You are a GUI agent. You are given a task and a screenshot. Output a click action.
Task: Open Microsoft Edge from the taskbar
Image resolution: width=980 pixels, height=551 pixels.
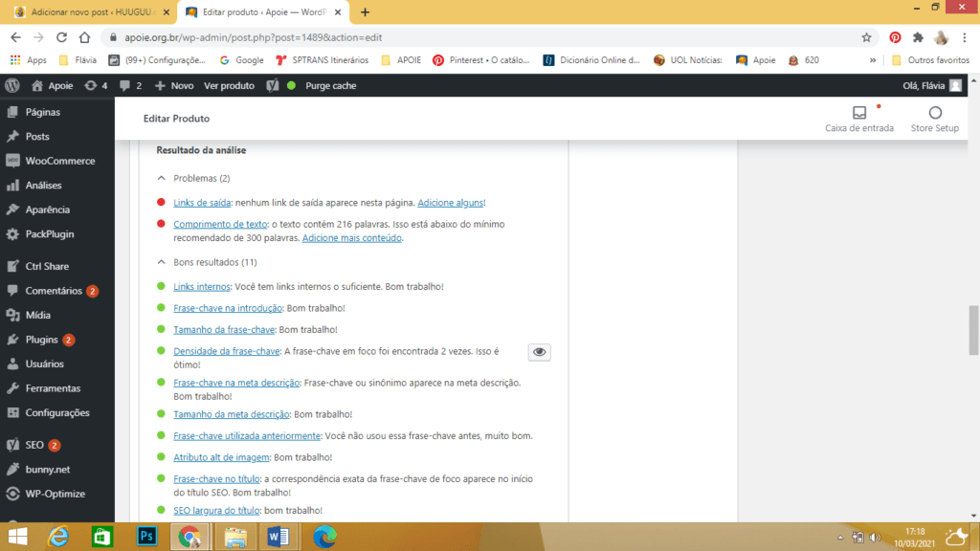pos(324,537)
